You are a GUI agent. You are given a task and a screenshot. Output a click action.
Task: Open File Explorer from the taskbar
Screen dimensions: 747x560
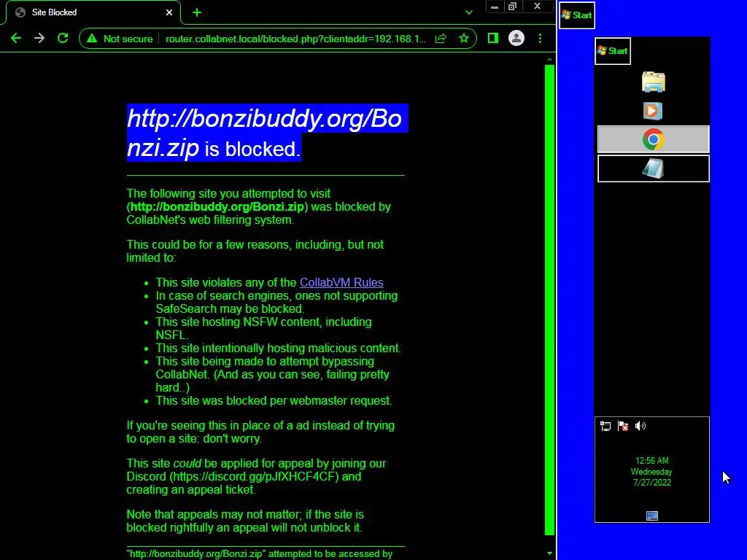point(653,82)
